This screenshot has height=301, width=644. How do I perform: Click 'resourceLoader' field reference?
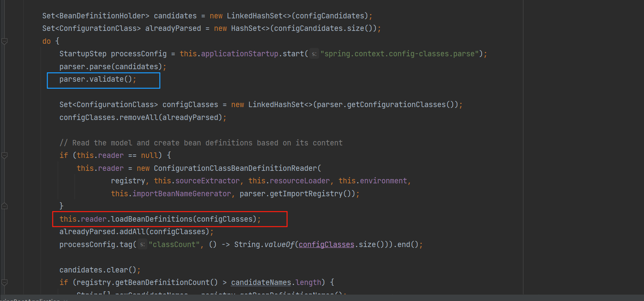tap(300, 181)
